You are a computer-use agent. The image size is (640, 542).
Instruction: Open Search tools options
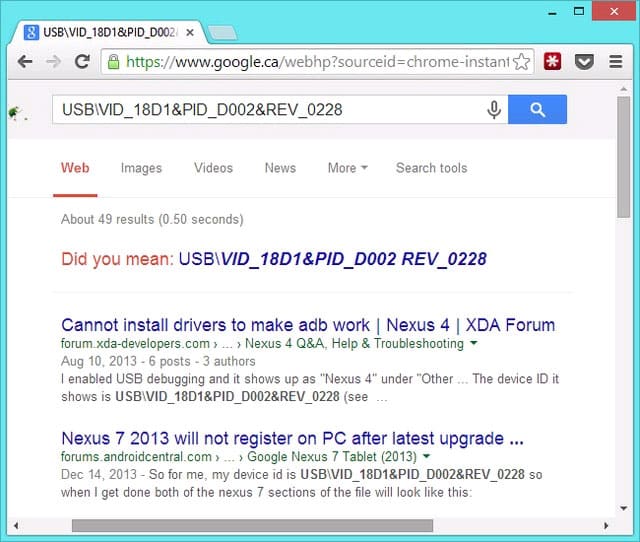click(431, 168)
